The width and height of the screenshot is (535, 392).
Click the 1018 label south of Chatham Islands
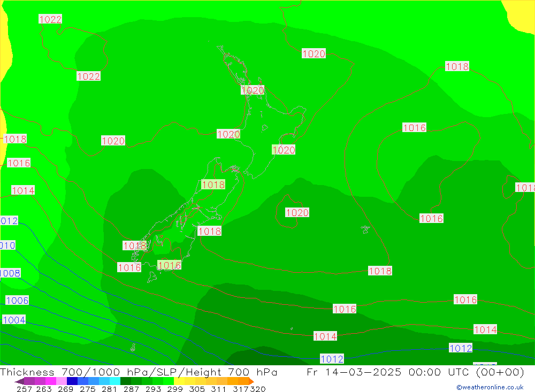tap(380, 271)
